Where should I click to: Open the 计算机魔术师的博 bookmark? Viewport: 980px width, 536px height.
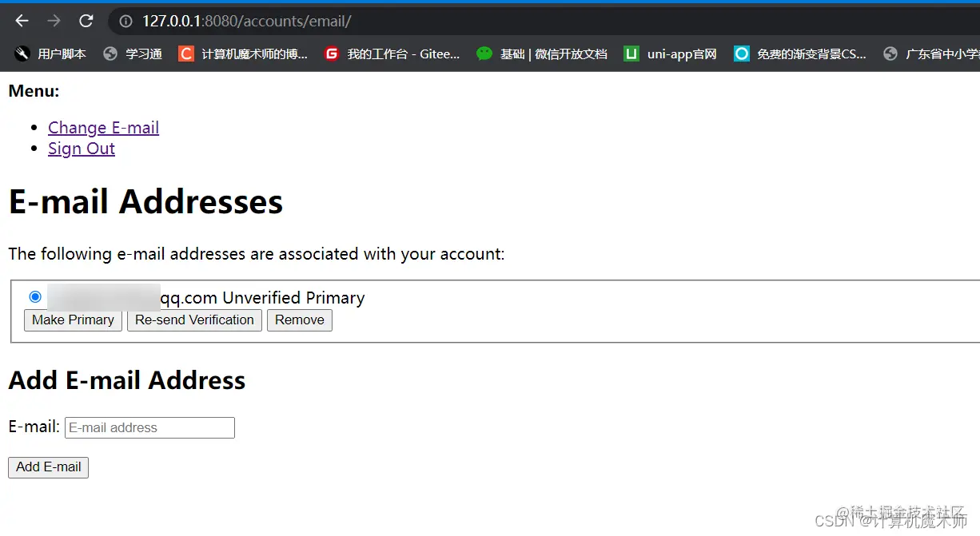pos(243,54)
